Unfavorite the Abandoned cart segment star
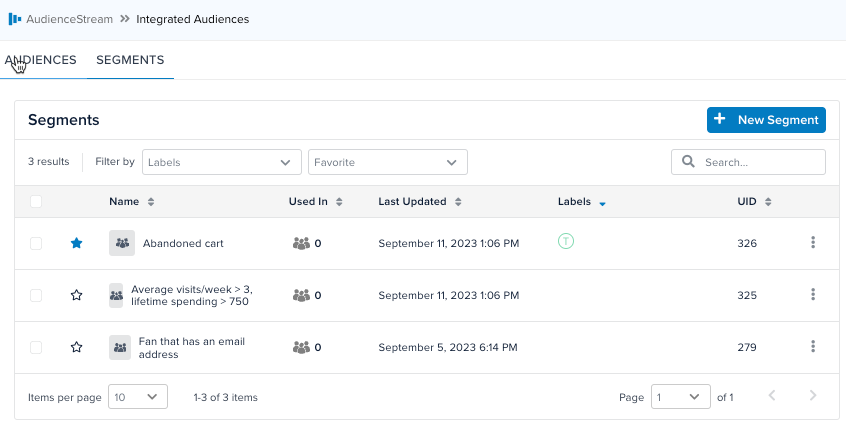 pos(76,243)
